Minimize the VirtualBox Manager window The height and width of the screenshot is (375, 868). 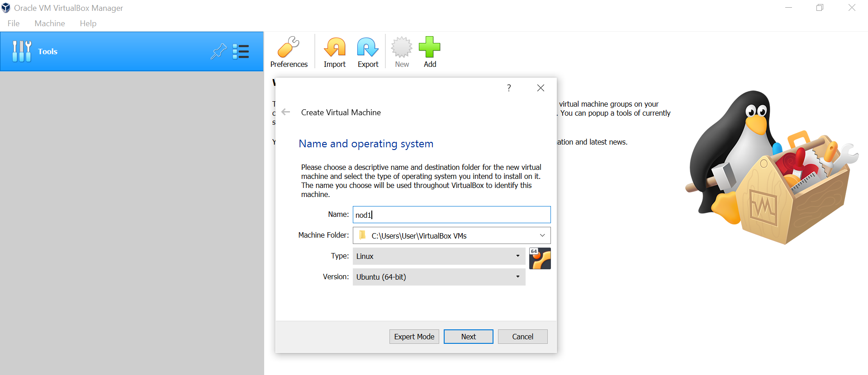click(788, 8)
